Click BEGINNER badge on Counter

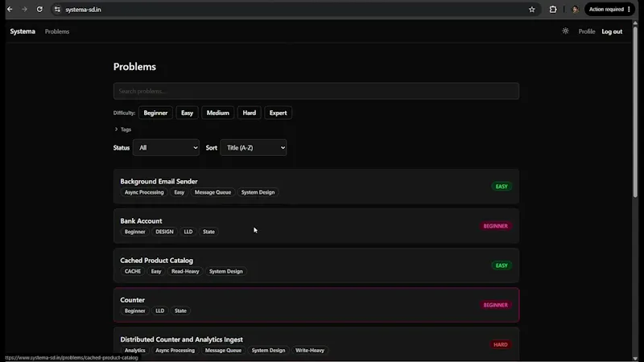click(x=496, y=305)
